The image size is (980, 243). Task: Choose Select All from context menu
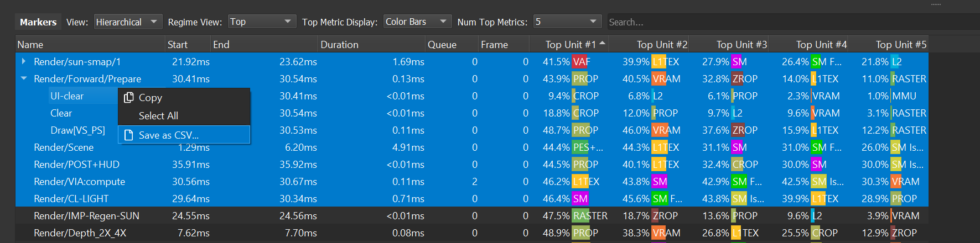158,116
